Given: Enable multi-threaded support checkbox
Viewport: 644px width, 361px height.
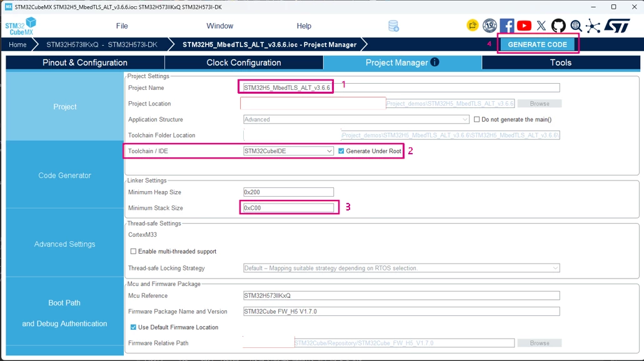Looking at the screenshot, I should pyautogui.click(x=133, y=251).
